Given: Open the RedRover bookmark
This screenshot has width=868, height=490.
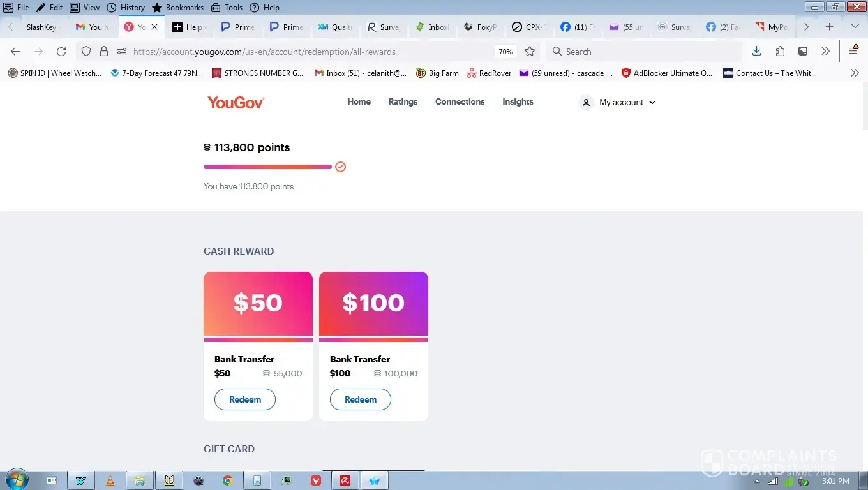Looking at the screenshot, I should pyautogui.click(x=489, y=73).
